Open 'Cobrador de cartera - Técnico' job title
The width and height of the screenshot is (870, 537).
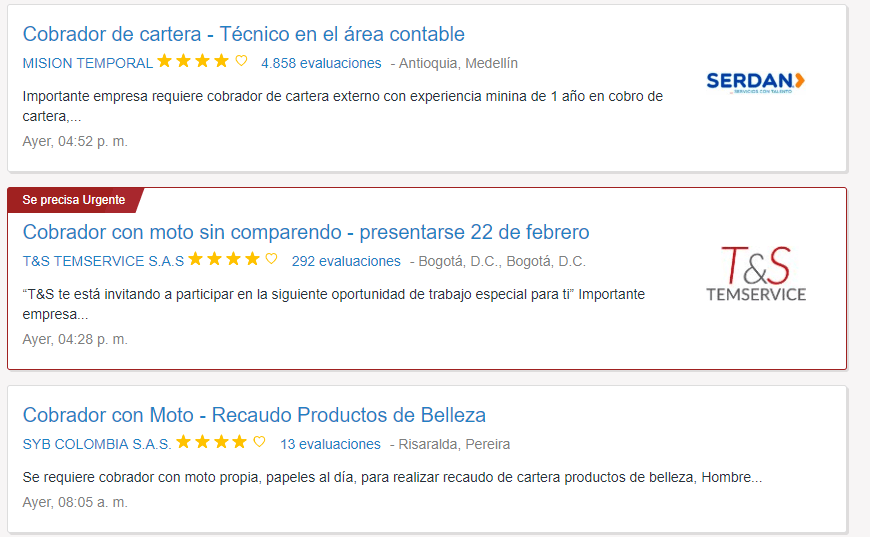[243, 34]
